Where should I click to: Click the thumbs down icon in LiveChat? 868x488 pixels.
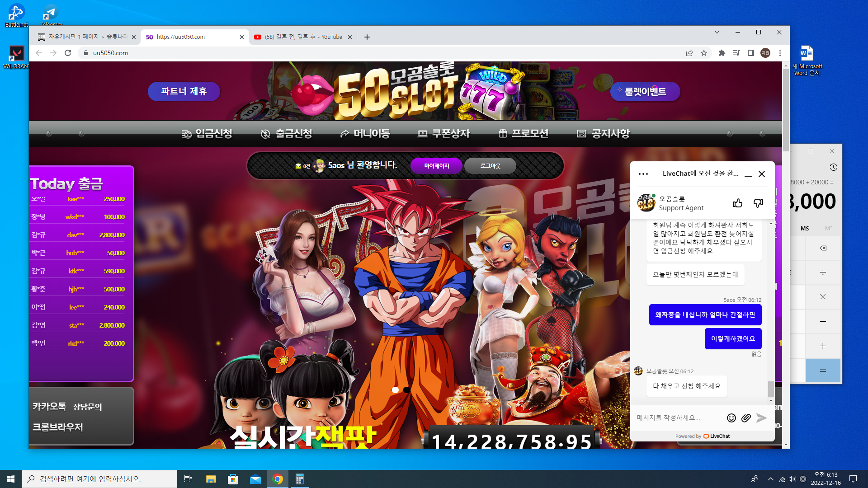pos(758,203)
